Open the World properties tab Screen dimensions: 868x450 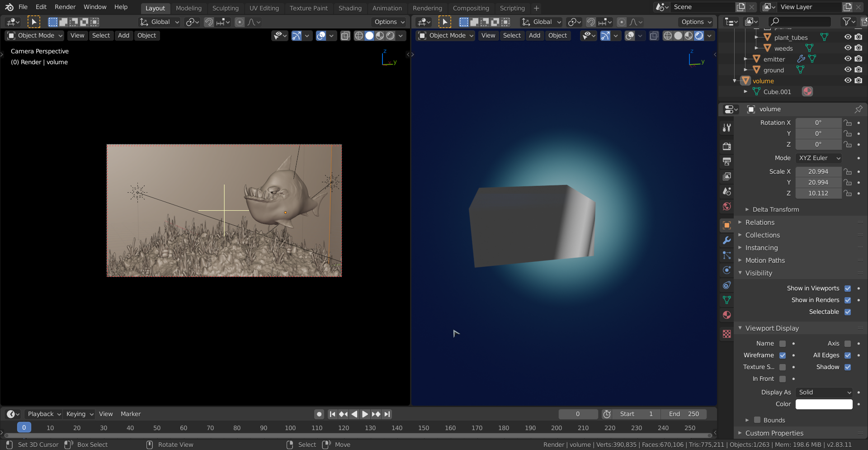pos(726,206)
